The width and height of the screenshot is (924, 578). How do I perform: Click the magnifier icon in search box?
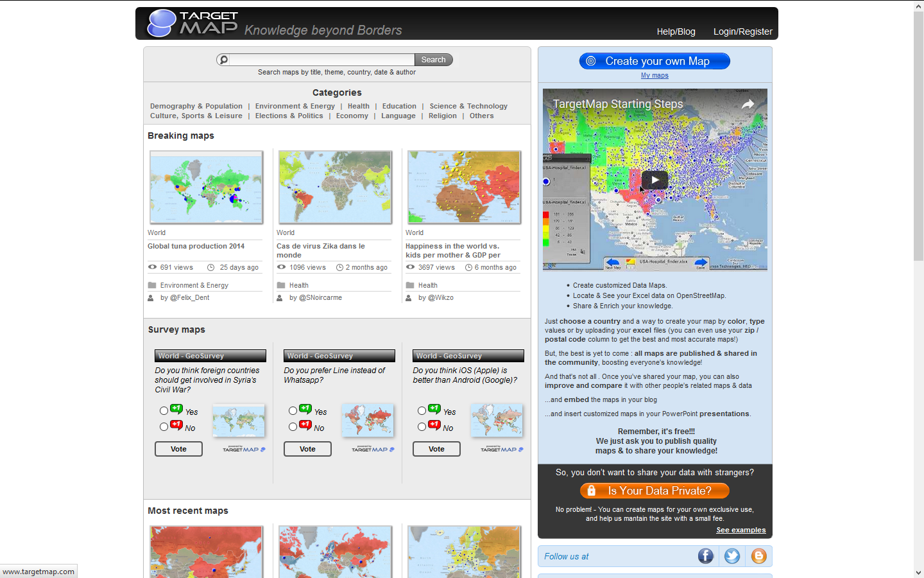click(223, 60)
